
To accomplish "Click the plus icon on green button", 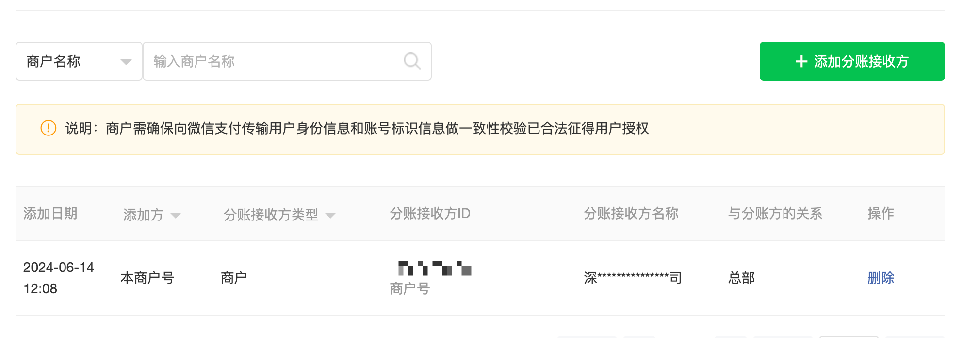I will (x=801, y=61).
